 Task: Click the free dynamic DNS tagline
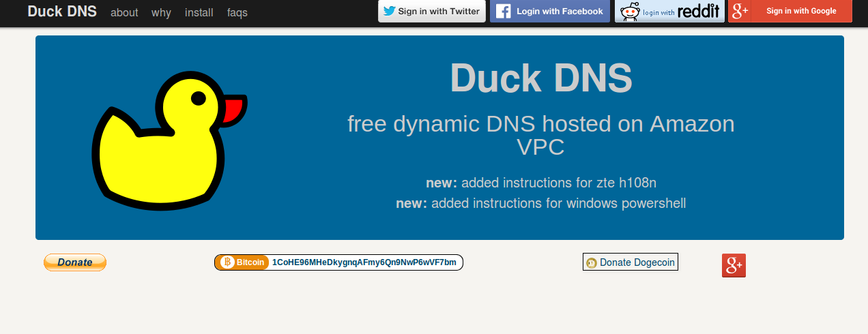point(541,135)
